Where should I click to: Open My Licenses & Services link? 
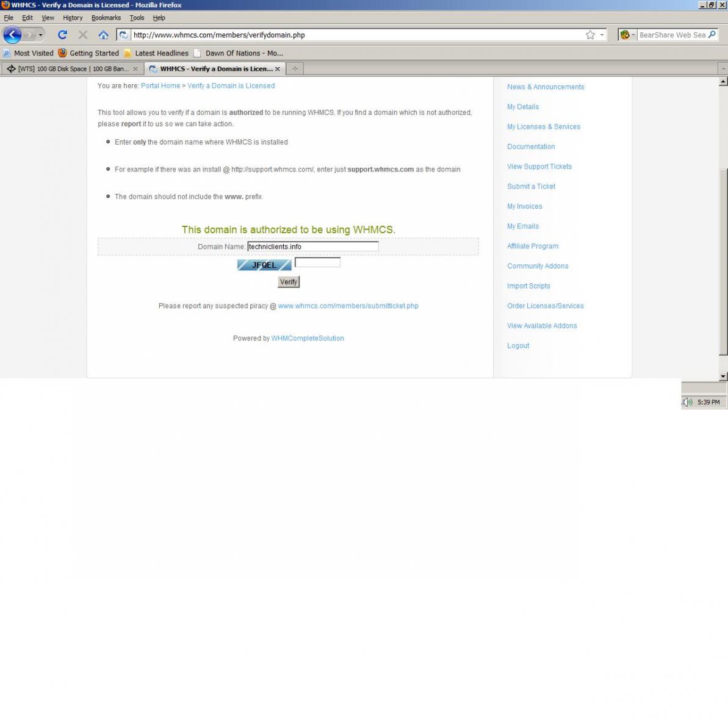[544, 127]
